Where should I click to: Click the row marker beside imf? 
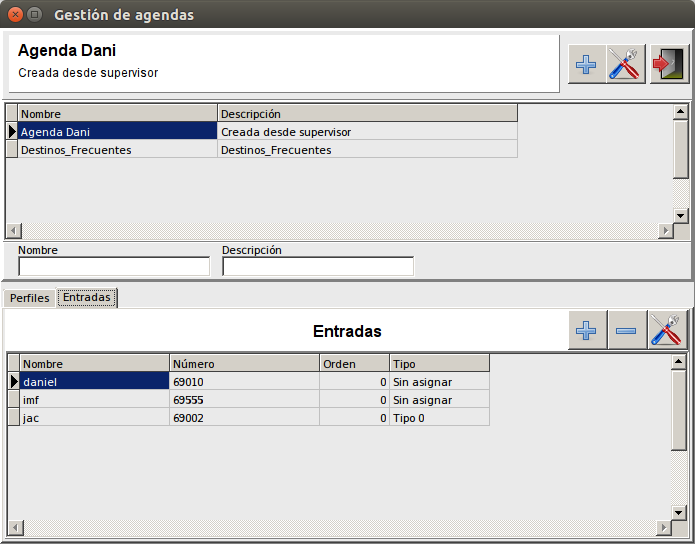pyautogui.click(x=14, y=400)
